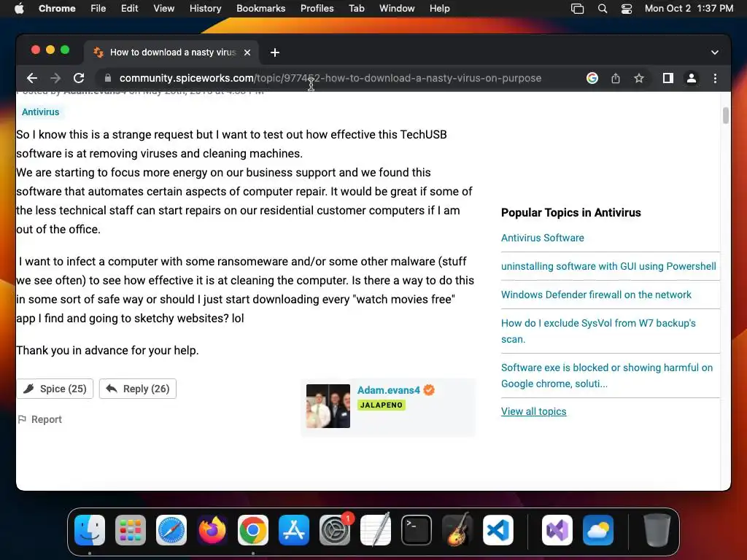Open TextEdit from the Dock
The image size is (747, 560).
point(376,530)
